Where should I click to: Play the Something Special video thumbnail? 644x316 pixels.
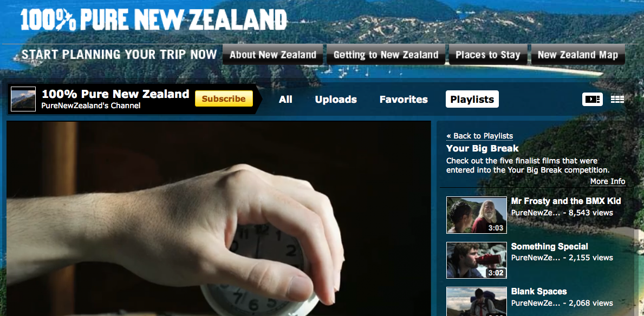[477, 260]
